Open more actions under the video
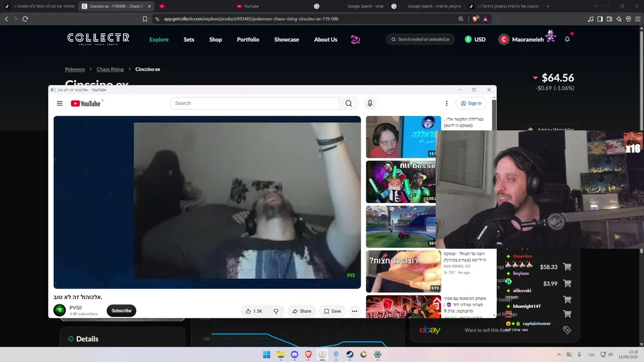644x362 pixels. click(x=355, y=311)
